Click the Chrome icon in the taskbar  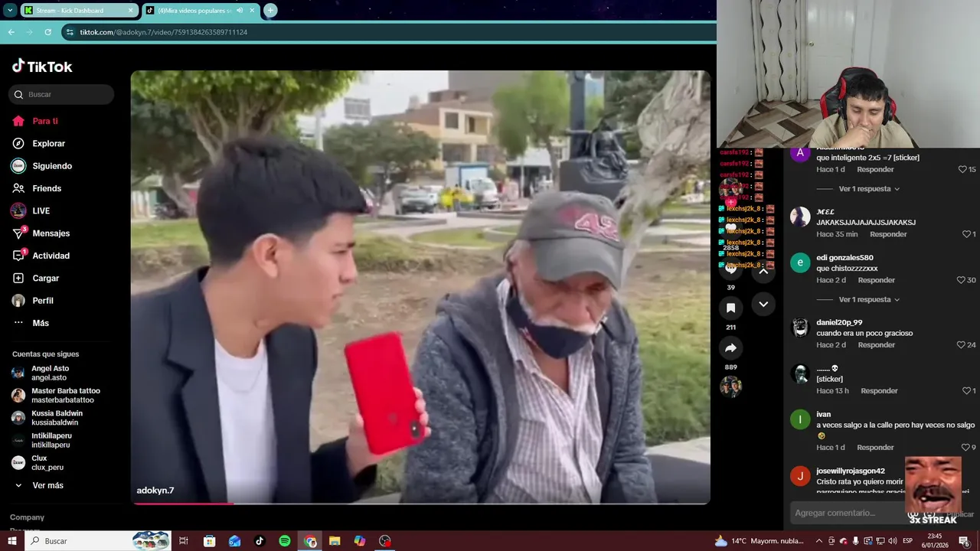coord(310,541)
